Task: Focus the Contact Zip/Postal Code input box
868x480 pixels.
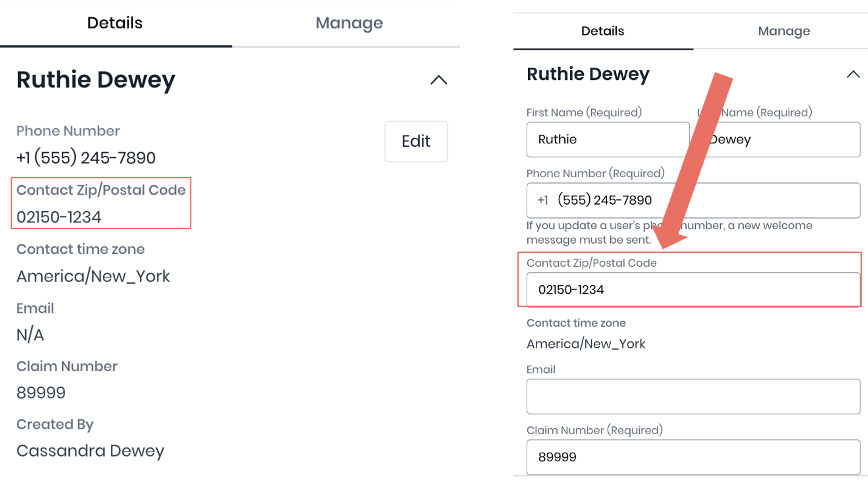Action: click(x=693, y=290)
